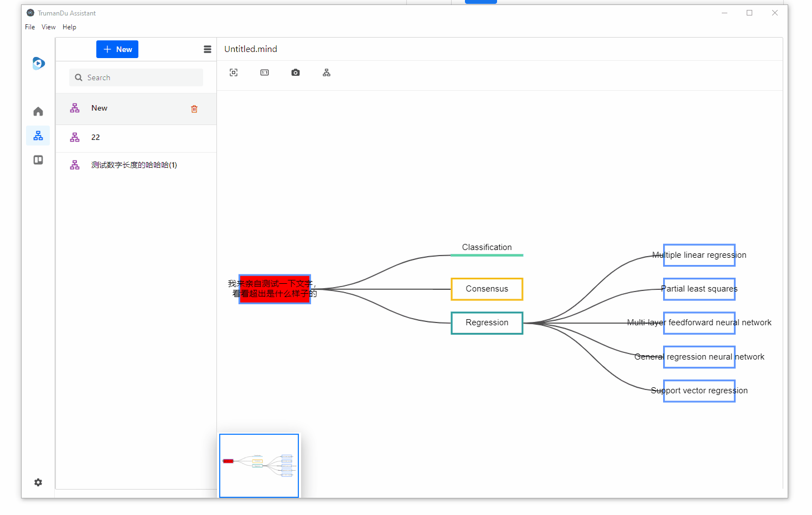Click the red highlighted root node
The image size is (812, 515).
click(275, 289)
